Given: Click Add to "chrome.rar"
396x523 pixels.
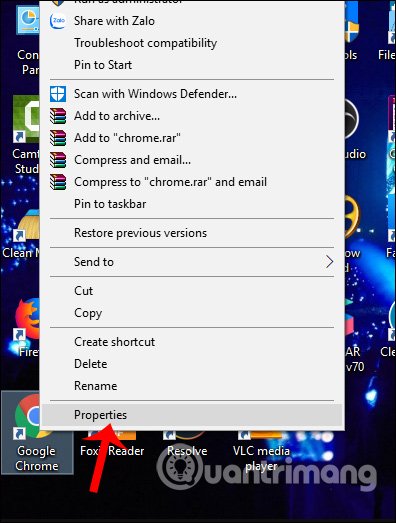Looking at the screenshot, I should tap(192, 138).
